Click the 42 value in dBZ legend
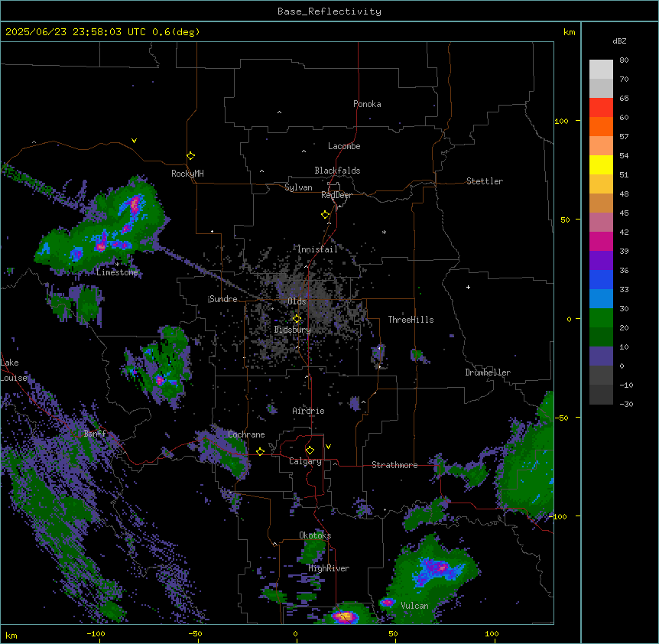 tap(624, 232)
